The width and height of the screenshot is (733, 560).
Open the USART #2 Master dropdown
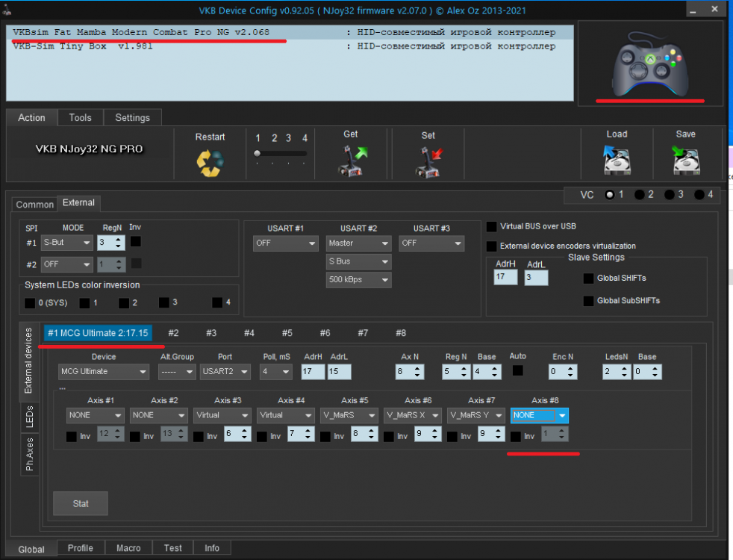pos(358,243)
